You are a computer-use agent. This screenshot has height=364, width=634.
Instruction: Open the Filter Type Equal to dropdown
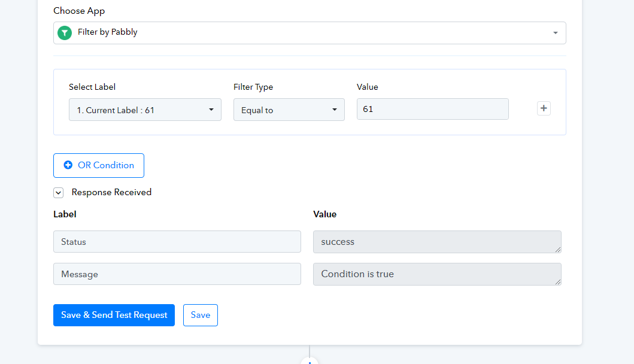tap(289, 110)
